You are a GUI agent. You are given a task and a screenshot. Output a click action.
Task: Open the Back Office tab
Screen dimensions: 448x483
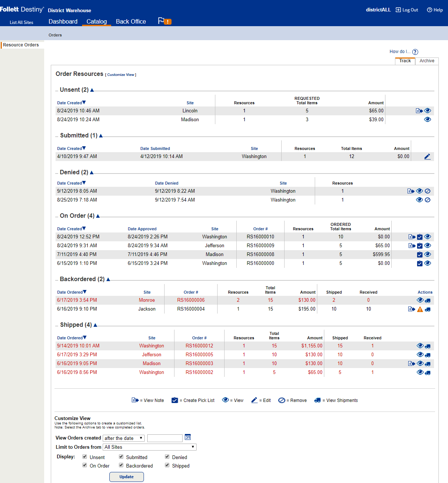[x=131, y=21]
